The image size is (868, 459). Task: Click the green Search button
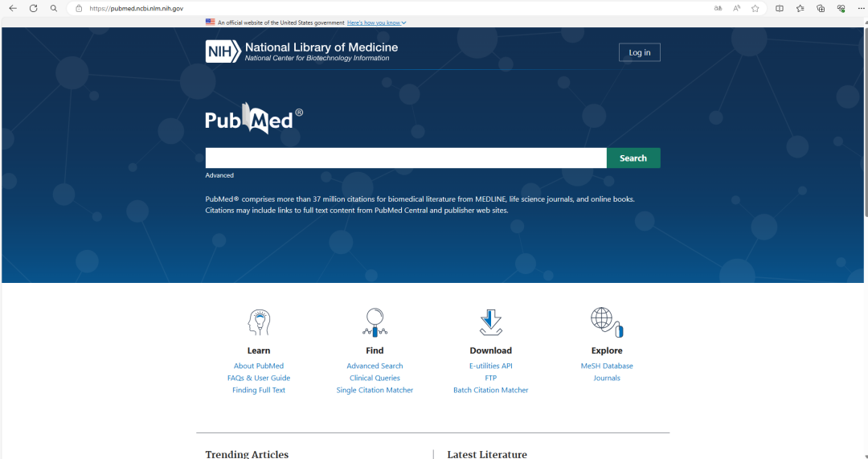pos(633,158)
